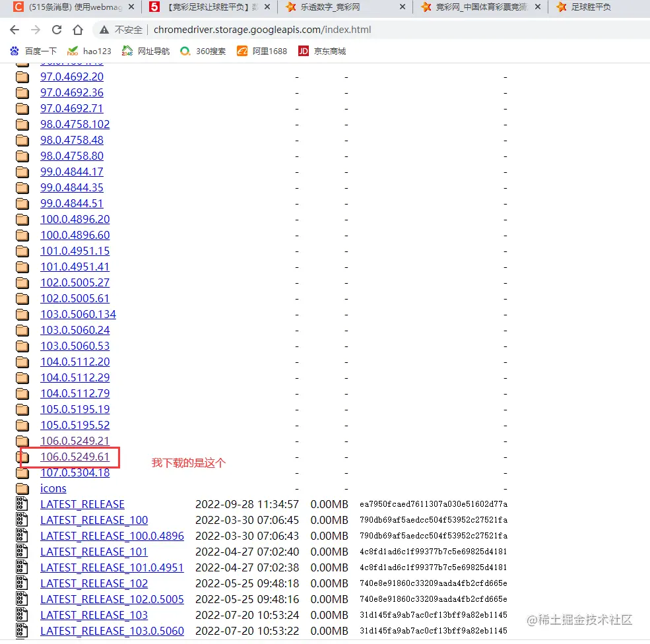
Task: Open the 104.0.5112.20 folder link
Action: pyautogui.click(x=75, y=362)
